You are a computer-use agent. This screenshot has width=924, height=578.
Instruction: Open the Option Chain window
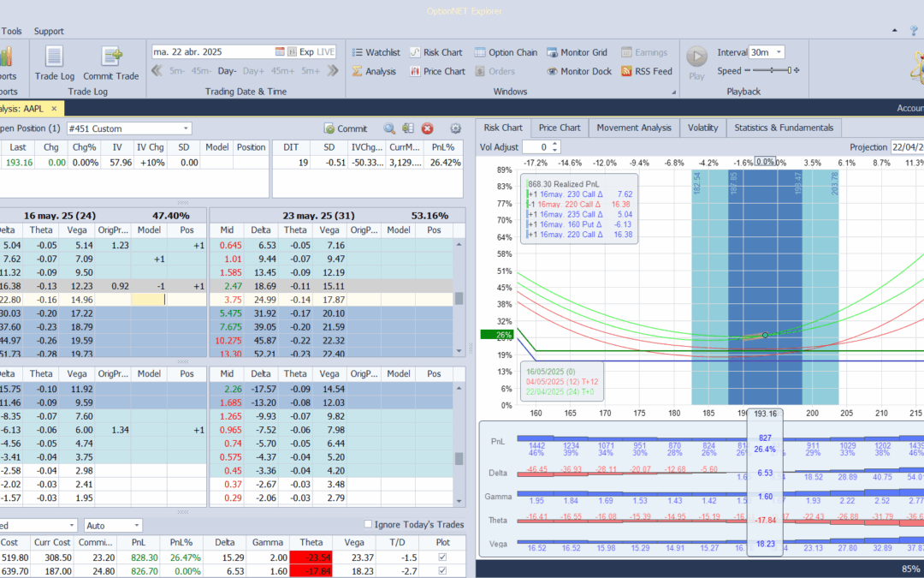pos(506,52)
